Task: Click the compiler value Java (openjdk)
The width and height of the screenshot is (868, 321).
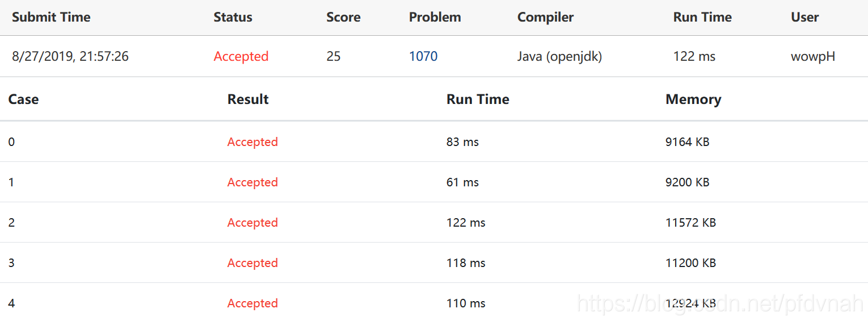Action: [559, 56]
